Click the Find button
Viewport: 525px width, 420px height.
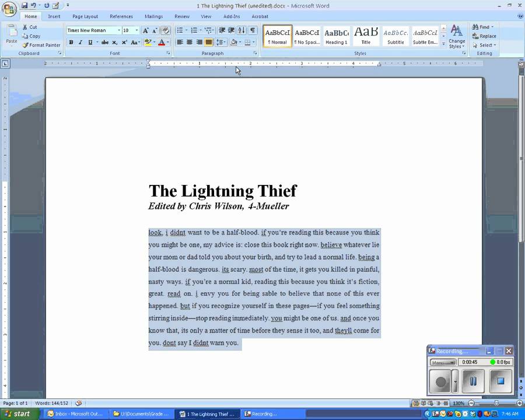click(483, 27)
